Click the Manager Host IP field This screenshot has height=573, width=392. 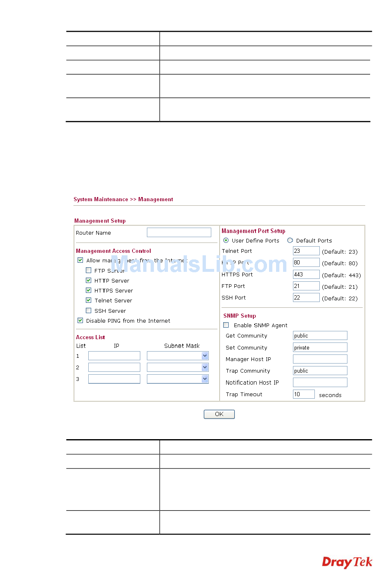pos(320,359)
